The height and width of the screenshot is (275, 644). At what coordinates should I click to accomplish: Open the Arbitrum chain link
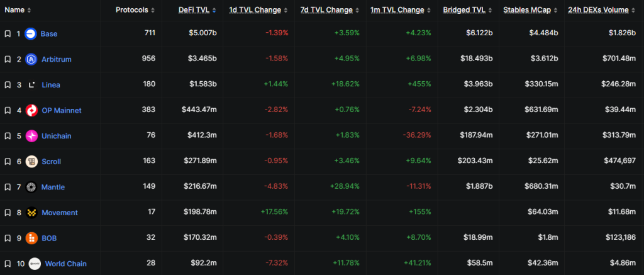click(x=57, y=59)
